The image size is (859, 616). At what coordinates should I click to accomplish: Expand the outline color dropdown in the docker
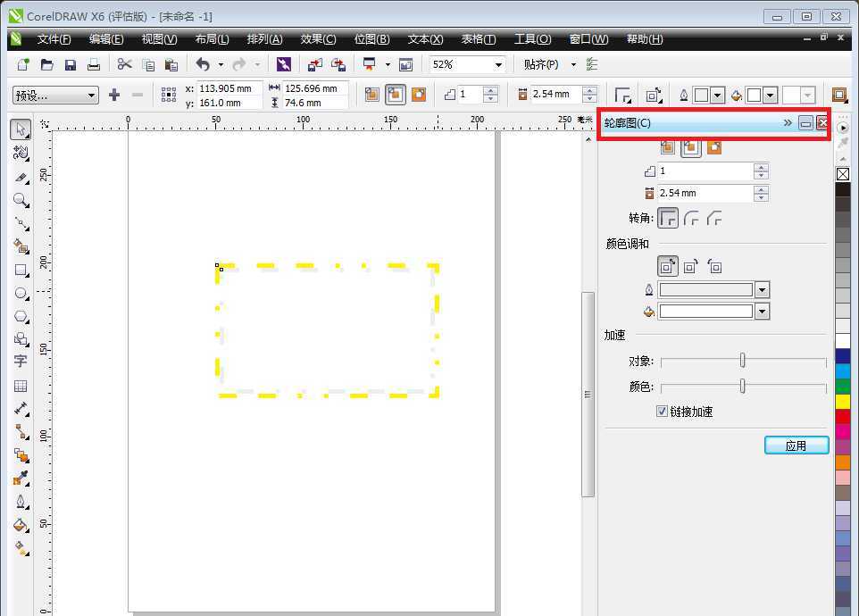tap(763, 289)
